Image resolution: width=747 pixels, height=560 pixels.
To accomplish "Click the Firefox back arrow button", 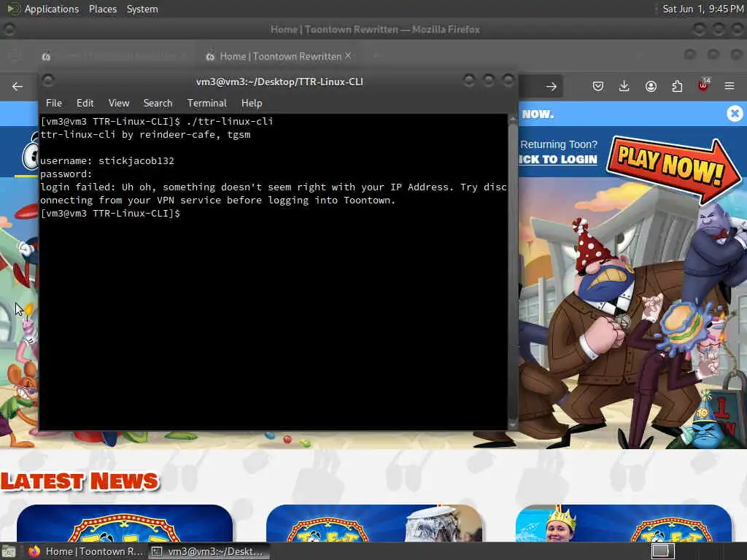I will point(18,86).
